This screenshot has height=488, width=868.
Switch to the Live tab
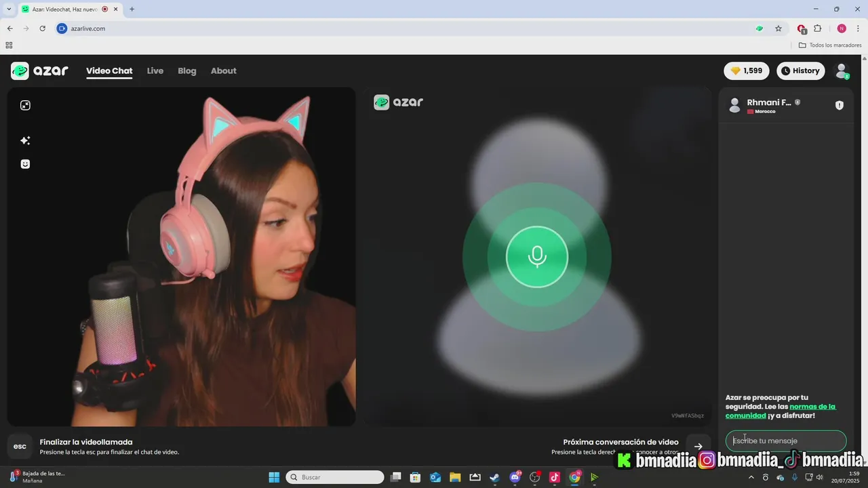point(155,70)
